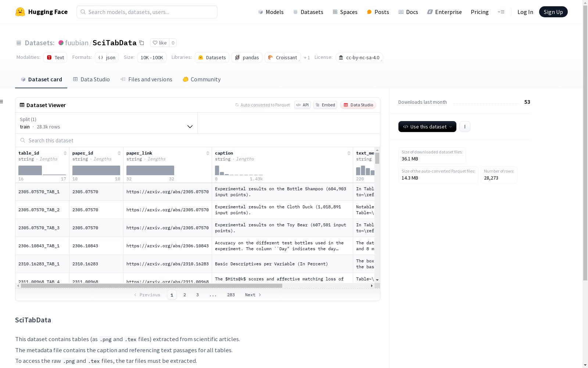
Task: Select the pandas library tag
Action: click(247, 57)
